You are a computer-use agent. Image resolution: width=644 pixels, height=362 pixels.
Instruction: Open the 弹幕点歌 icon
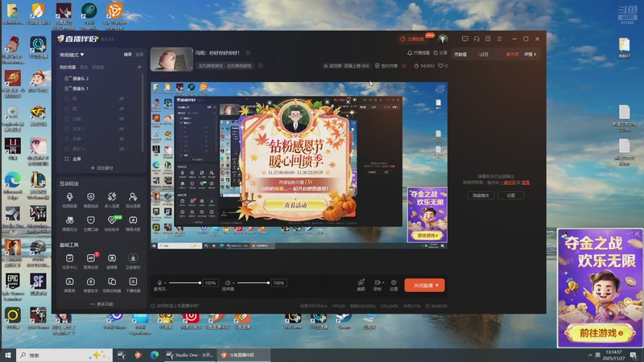(133, 220)
